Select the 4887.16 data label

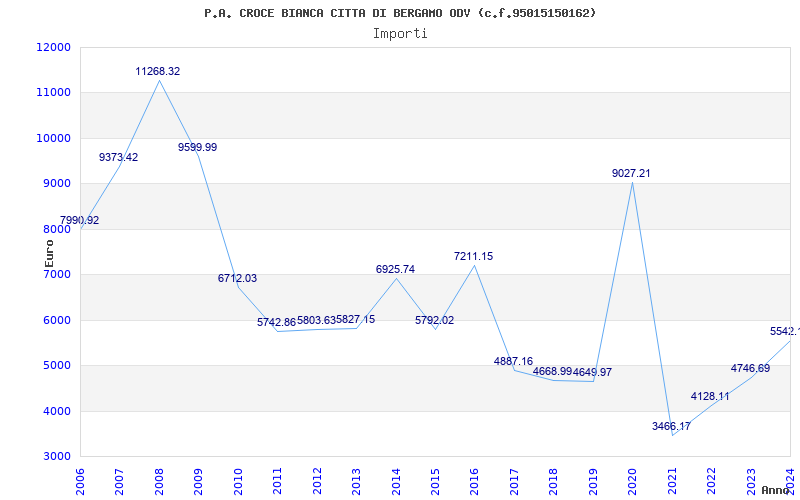tap(513, 361)
